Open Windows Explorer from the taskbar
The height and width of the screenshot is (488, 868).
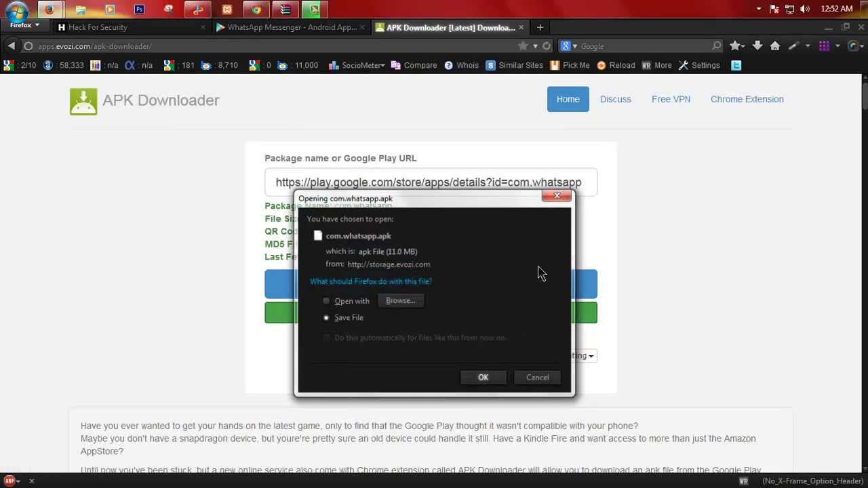[80, 9]
